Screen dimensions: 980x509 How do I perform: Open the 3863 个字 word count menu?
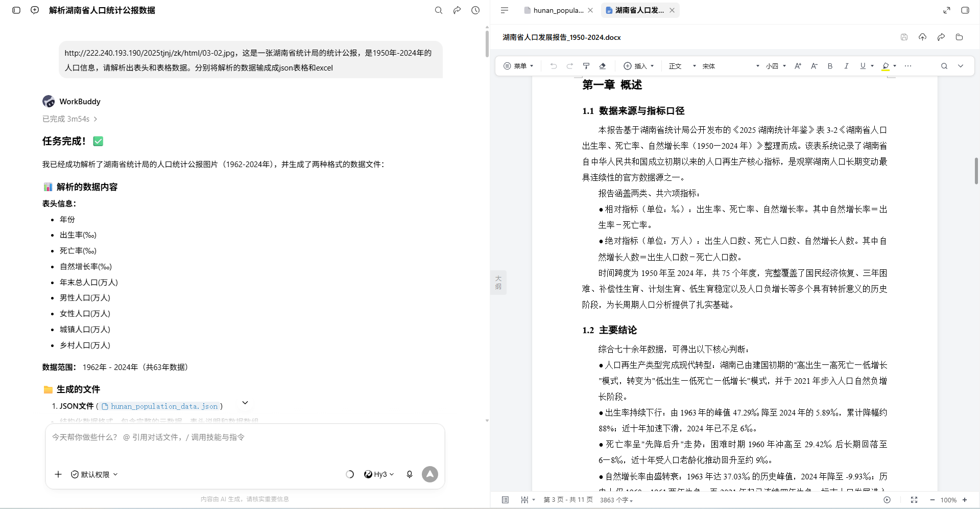tap(616, 500)
